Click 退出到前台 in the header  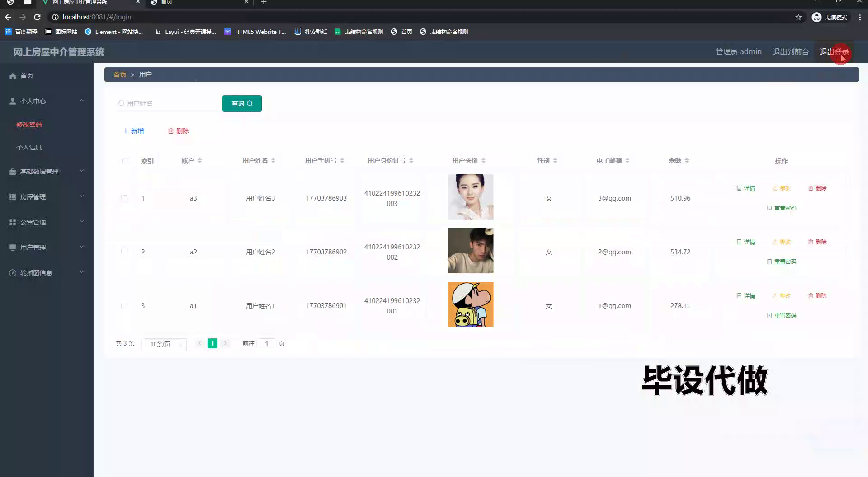(x=790, y=52)
